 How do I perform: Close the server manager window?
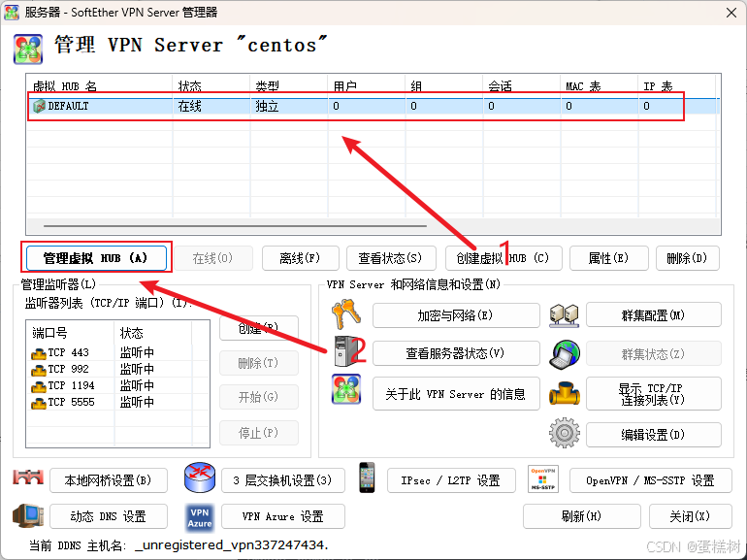pos(731,13)
